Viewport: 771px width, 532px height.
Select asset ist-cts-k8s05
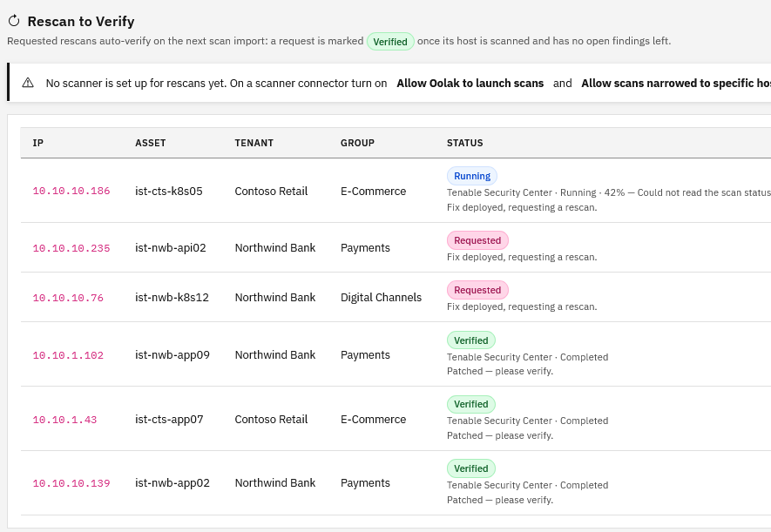169,191
